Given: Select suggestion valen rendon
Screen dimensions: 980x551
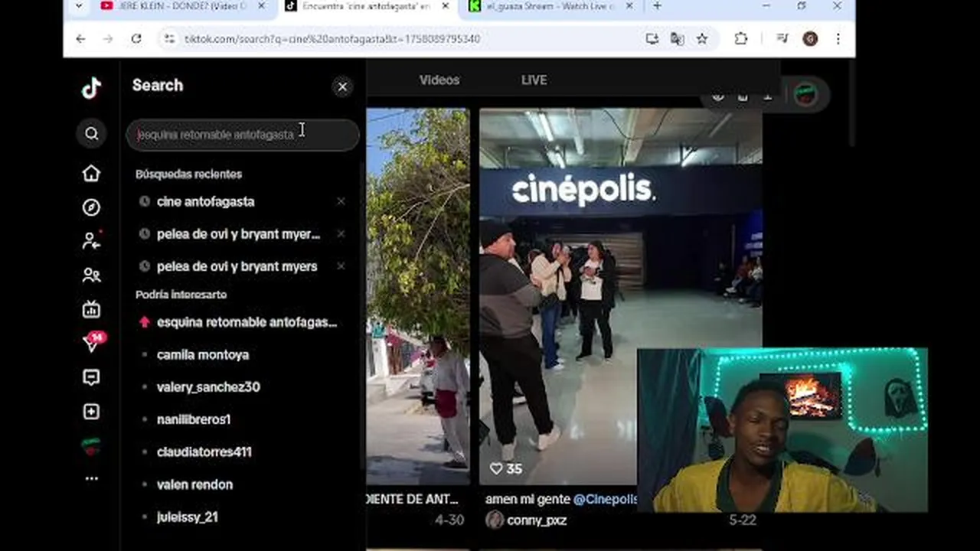Looking at the screenshot, I should [194, 484].
